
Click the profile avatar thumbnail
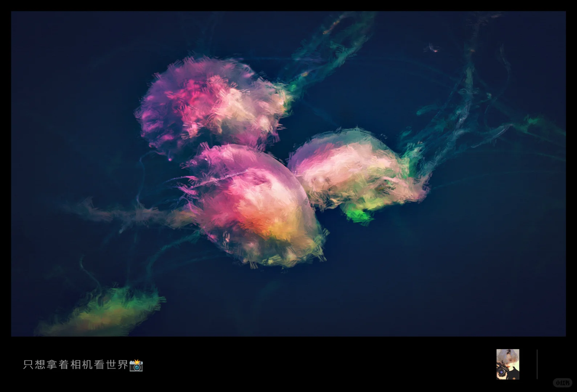[508, 364]
